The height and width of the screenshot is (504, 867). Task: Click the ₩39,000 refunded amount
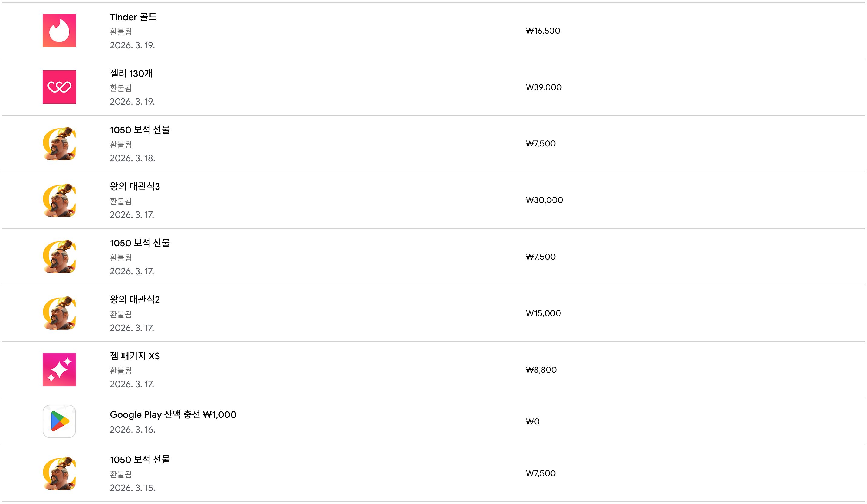coord(543,87)
